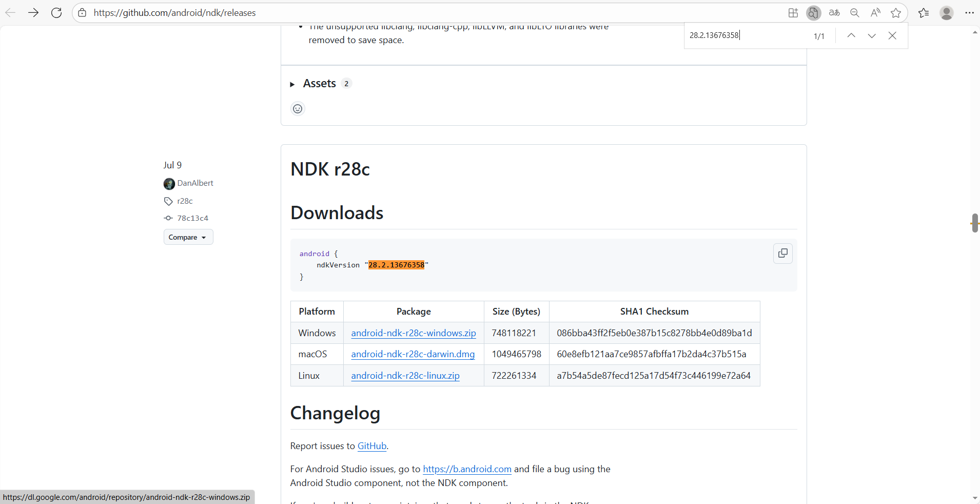Open Read Aloud from address bar
980x504 pixels.
tap(875, 13)
